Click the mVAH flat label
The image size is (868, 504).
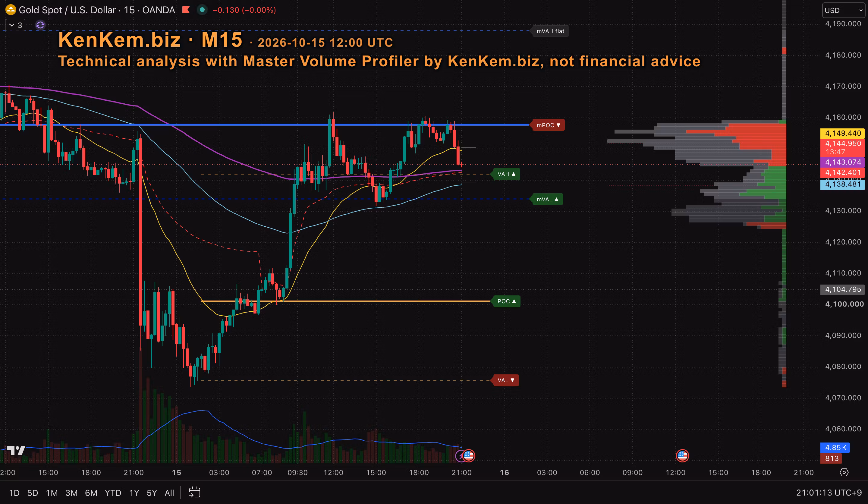550,31
